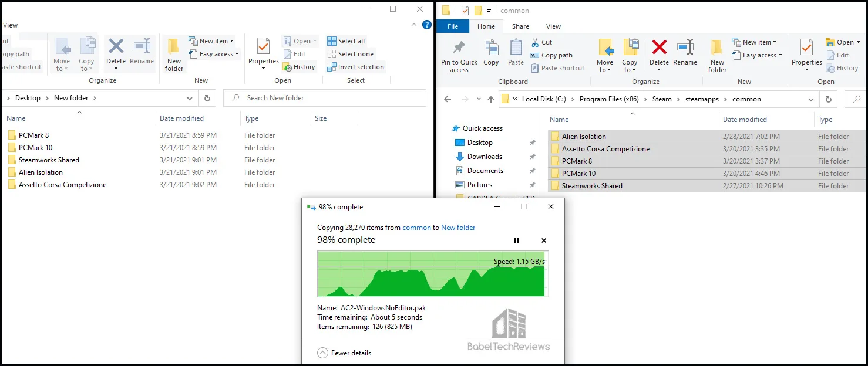Click Copy path in right window ribbon
Image resolution: width=868 pixels, height=366 pixels.
click(551, 55)
